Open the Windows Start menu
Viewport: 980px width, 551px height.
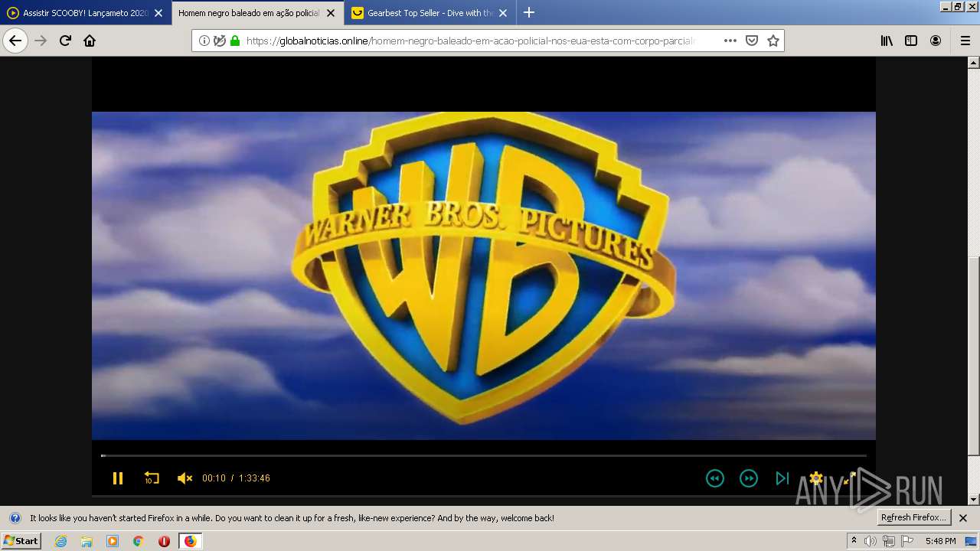[21, 540]
